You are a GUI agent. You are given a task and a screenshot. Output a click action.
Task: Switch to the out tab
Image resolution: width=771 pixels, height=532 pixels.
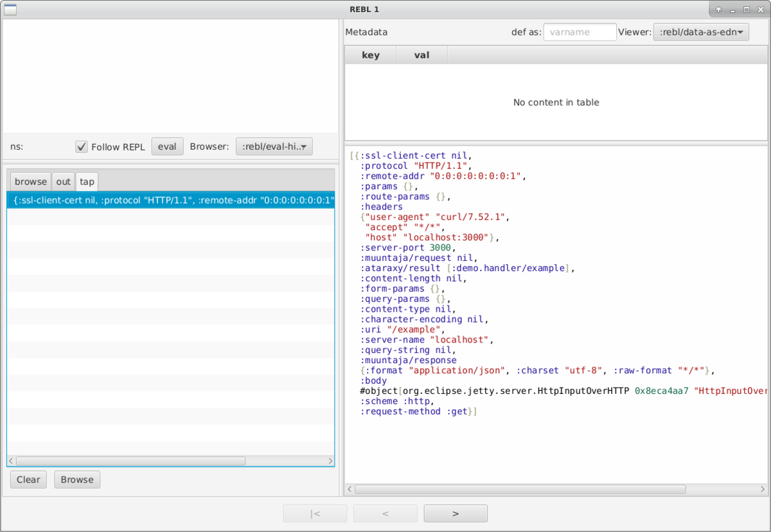coord(63,181)
